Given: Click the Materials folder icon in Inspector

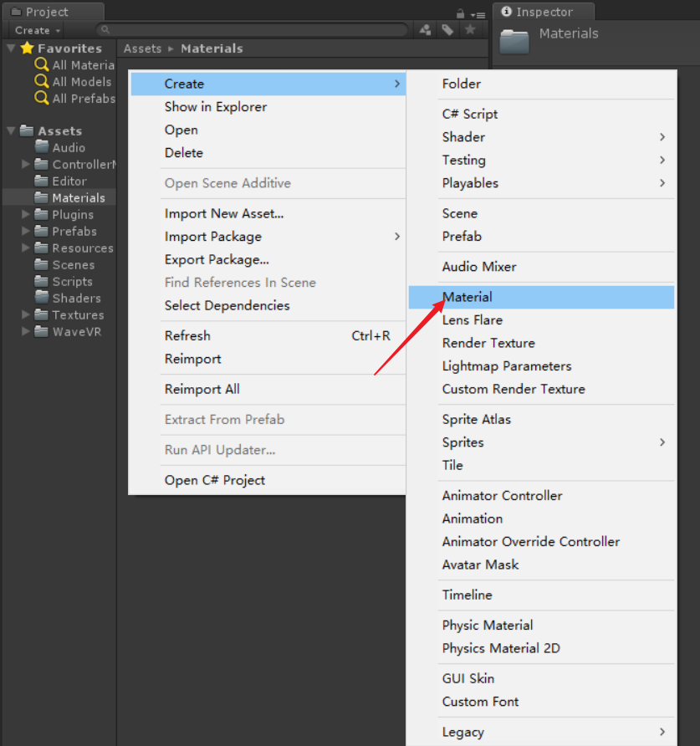Looking at the screenshot, I should 514,41.
